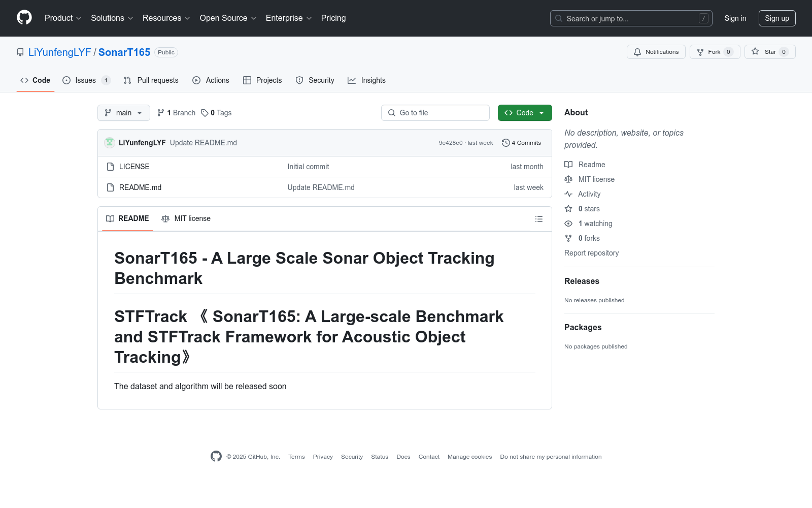
Task: Open the Packages section heading link
Action: pyautogui.click(x=583, y=328)
